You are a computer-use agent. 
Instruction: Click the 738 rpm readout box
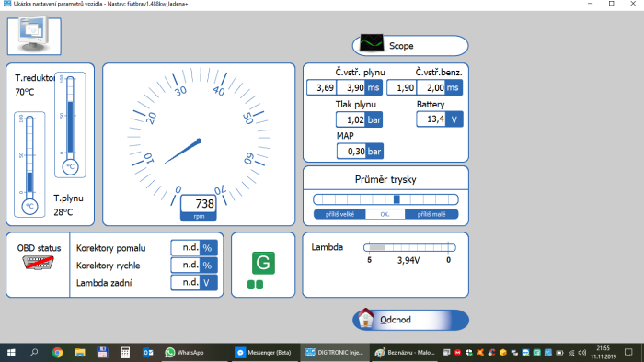point(199,208)
